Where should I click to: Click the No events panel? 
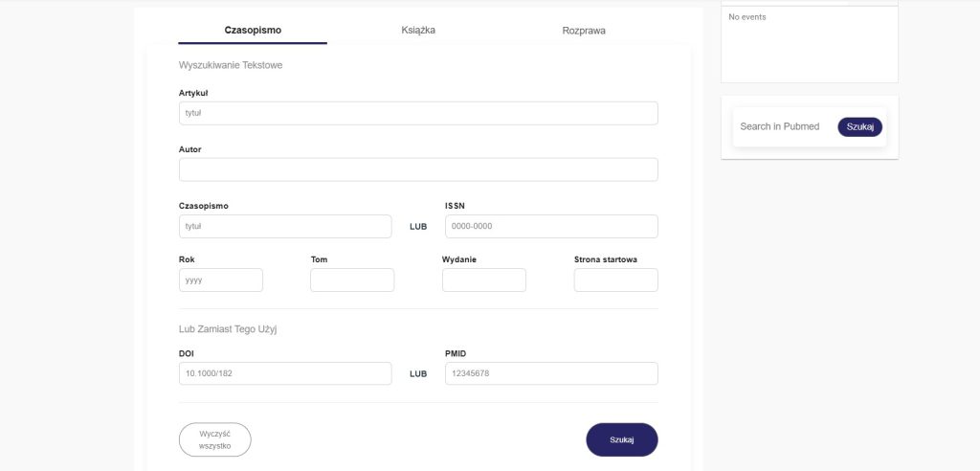809,44
